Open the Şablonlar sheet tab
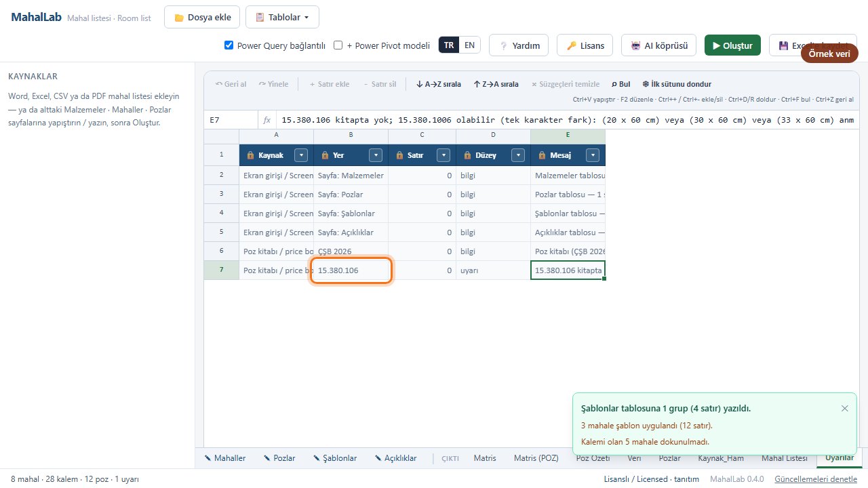868x488 pixels. [x=334, y=458]
